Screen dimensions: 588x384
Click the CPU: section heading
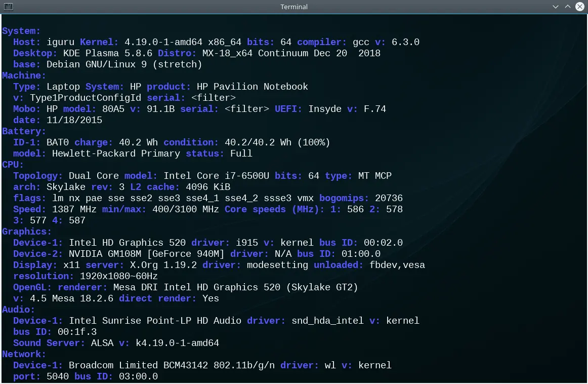point(12,165)
